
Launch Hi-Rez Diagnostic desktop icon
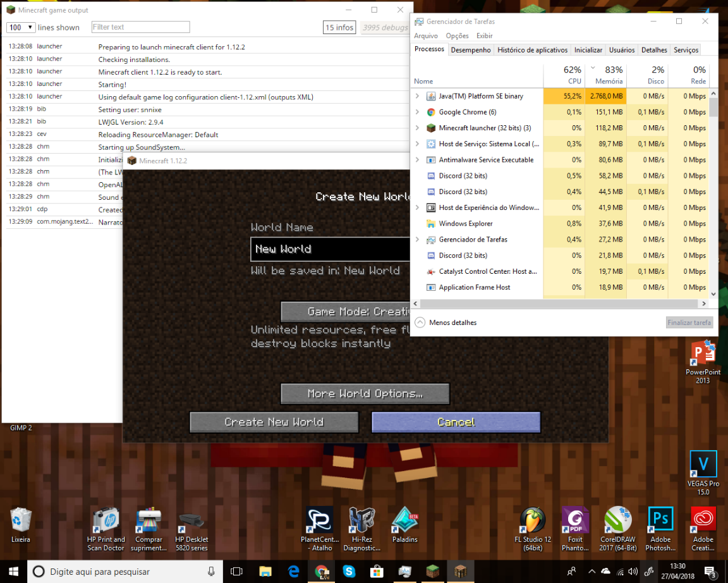point(362,529)
